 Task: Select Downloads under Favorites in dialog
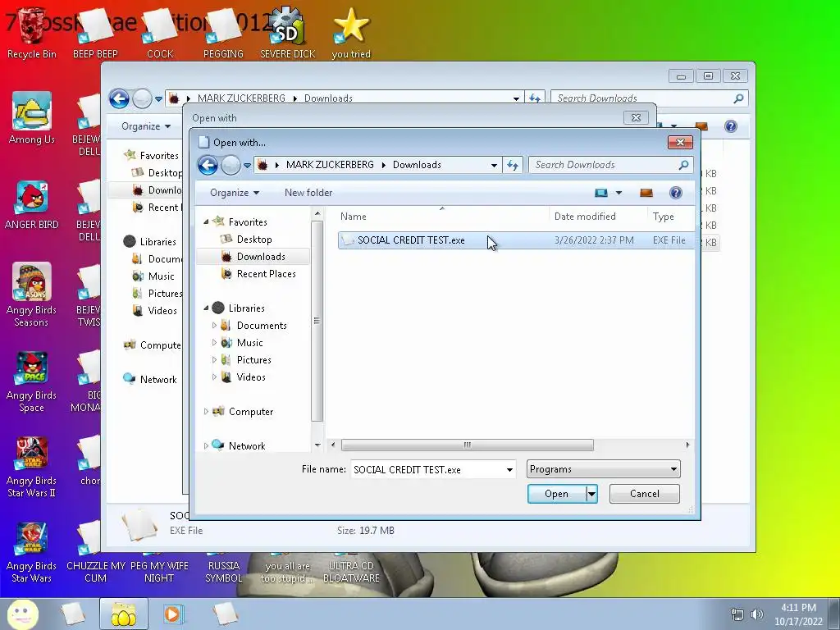pyautogui.click(x=261, y=257)
